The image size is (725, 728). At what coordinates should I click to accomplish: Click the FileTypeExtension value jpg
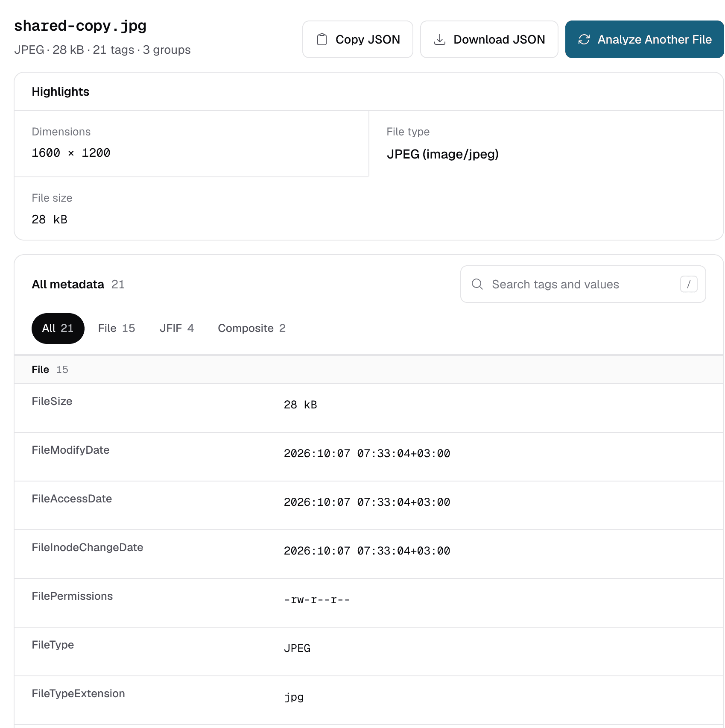tap(294, 697)
